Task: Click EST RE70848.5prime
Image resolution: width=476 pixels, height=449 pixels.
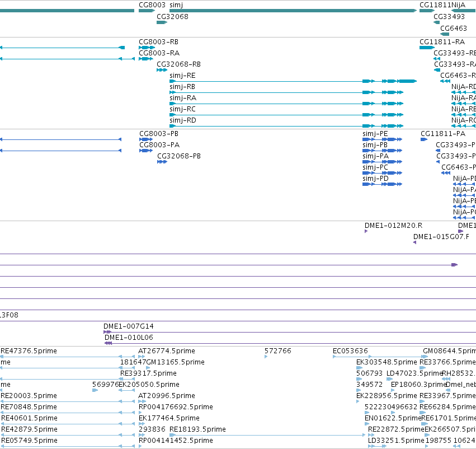Action: [x=29, y=407]
